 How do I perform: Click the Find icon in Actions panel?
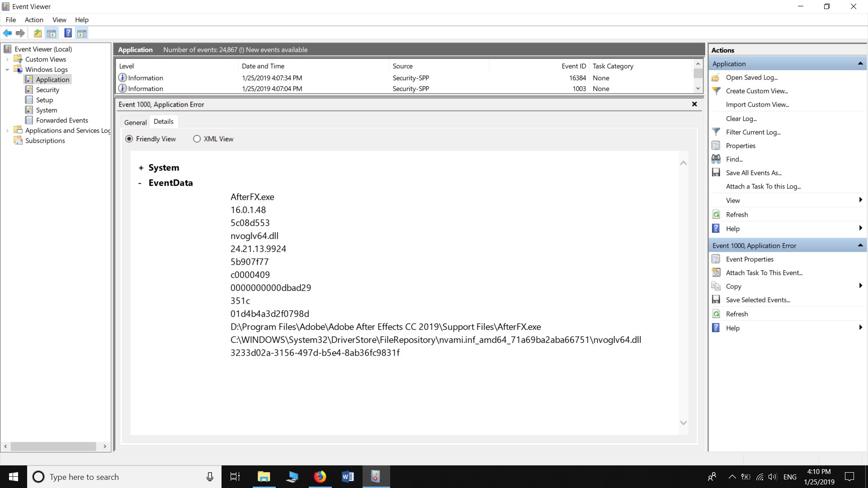click(x=716, y=159)
